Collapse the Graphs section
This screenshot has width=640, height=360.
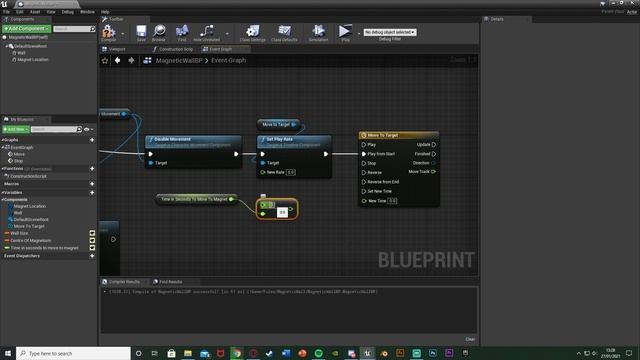2,140
